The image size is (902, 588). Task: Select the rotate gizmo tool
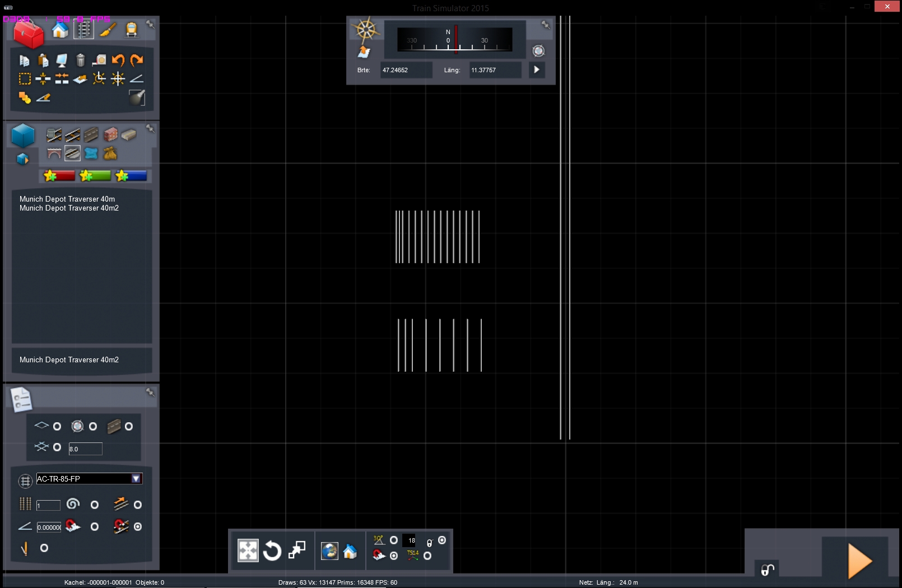pos(272,550)
